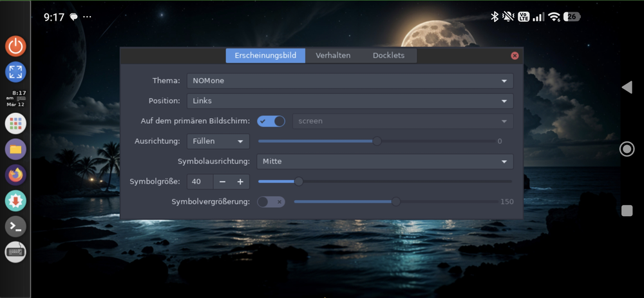Image resolution: width=644 pixels, height=298 pixels.
Task: Click the orange power button dock icon
Action: pyautogui.click(x=15, y=46)
